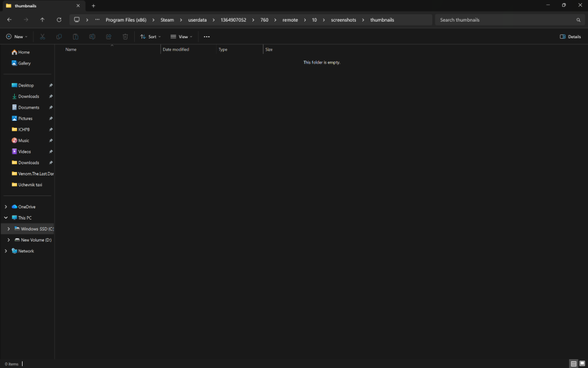Open the View dropdown menu

click(181, 37)
